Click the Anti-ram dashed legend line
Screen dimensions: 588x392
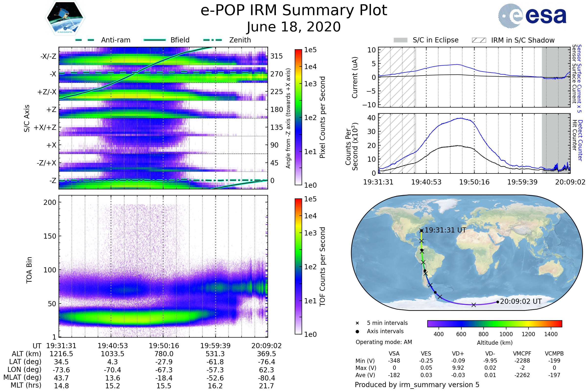pos(85,40)
